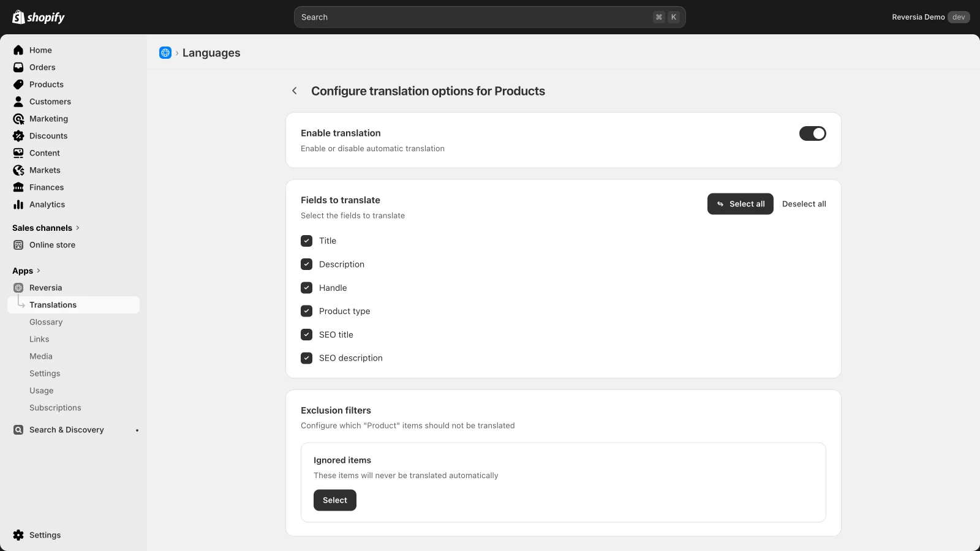The height and width of the screenshot is (551, 980).
Task: Click the pin dot beside Search & Discovery
Action: tap(137, 430)
